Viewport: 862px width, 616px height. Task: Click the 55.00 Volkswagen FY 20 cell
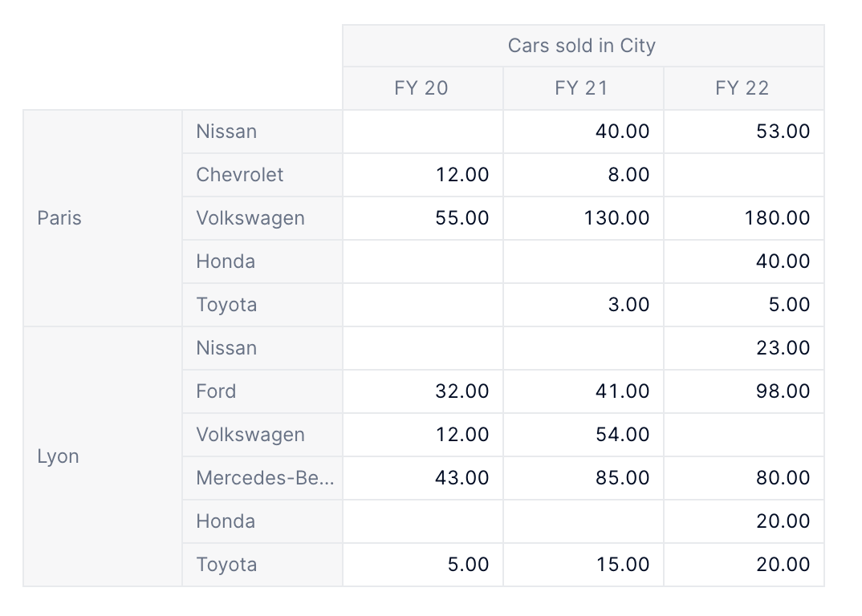[x=422, y=218]
